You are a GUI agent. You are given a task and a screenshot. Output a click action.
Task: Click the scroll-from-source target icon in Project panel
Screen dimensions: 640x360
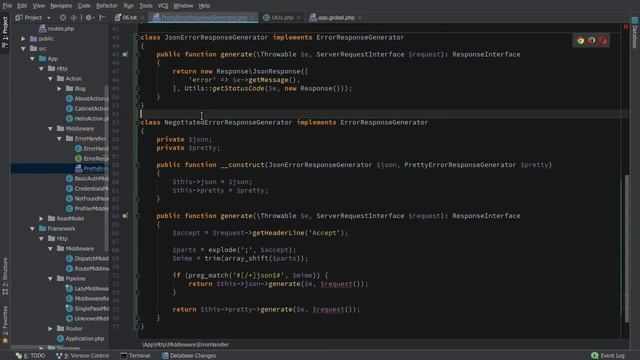coord(63,18)
